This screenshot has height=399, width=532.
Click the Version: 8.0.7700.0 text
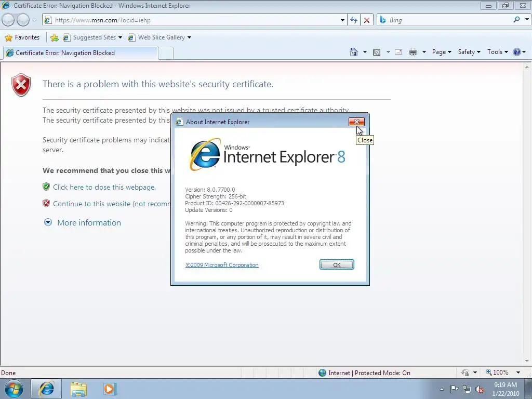pyautogui.click(x=210, y=190)
